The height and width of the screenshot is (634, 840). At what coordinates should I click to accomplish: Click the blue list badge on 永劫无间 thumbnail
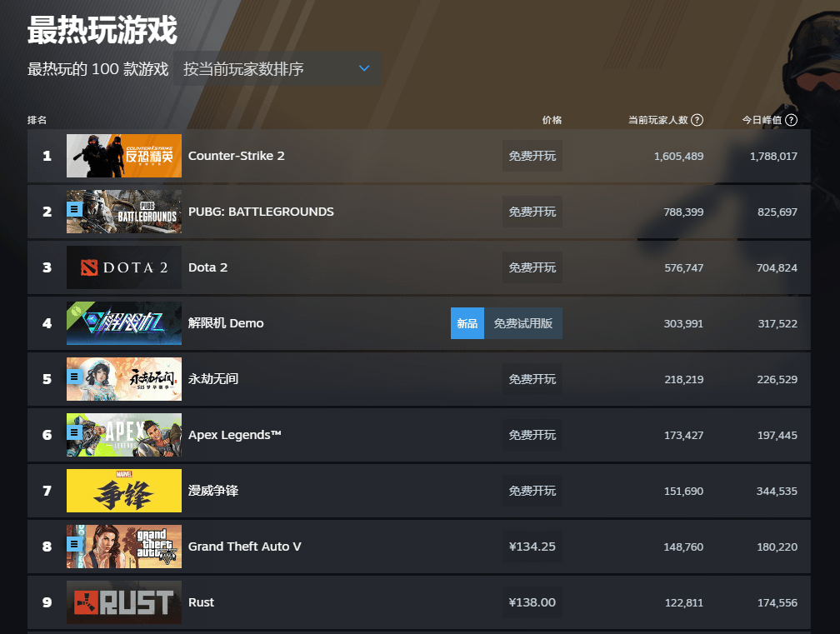click(x=74, y=377)
